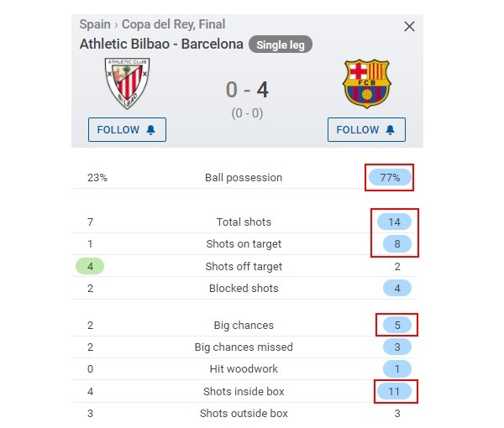Image resolution: width=504 pixels, height=428 pixels.
Task: Follow Athletic Bilbao with the left button
Action: [x=127, y=130]
